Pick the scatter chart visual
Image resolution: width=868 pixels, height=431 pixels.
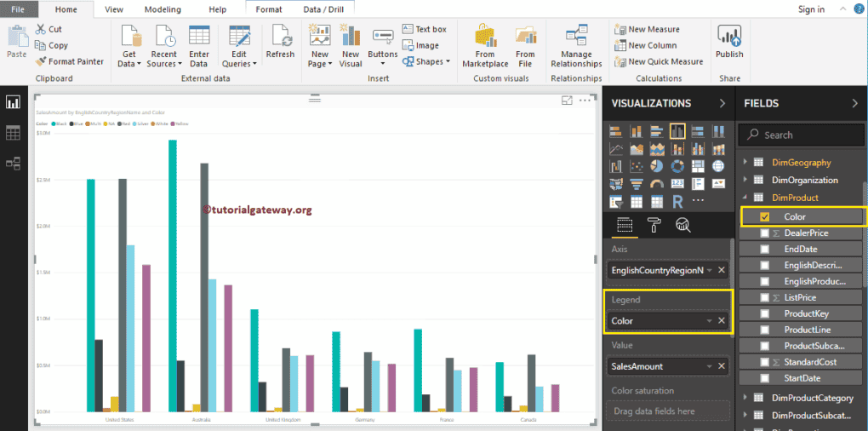coord(636,166)
